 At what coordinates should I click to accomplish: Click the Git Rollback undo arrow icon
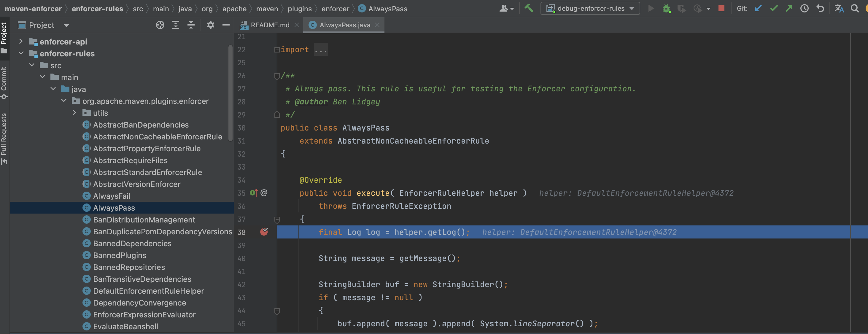click(x=820, y=8)
